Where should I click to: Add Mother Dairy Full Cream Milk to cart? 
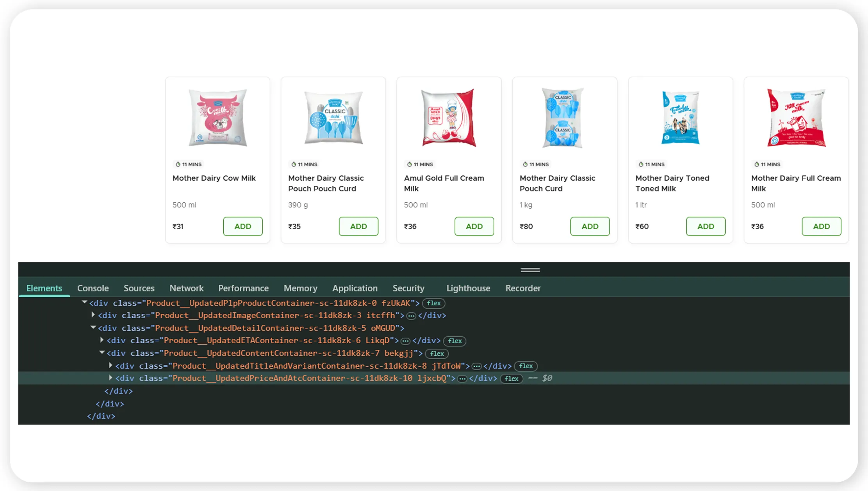821,226
